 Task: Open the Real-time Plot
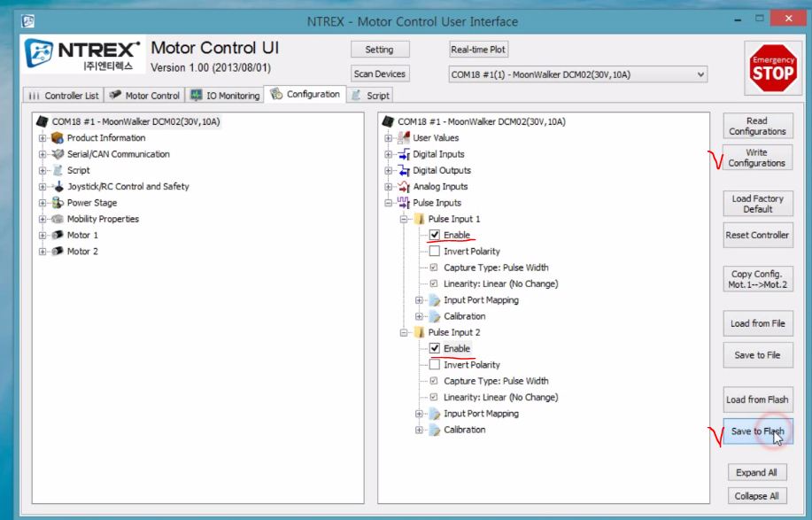click(x=478, y=50)
